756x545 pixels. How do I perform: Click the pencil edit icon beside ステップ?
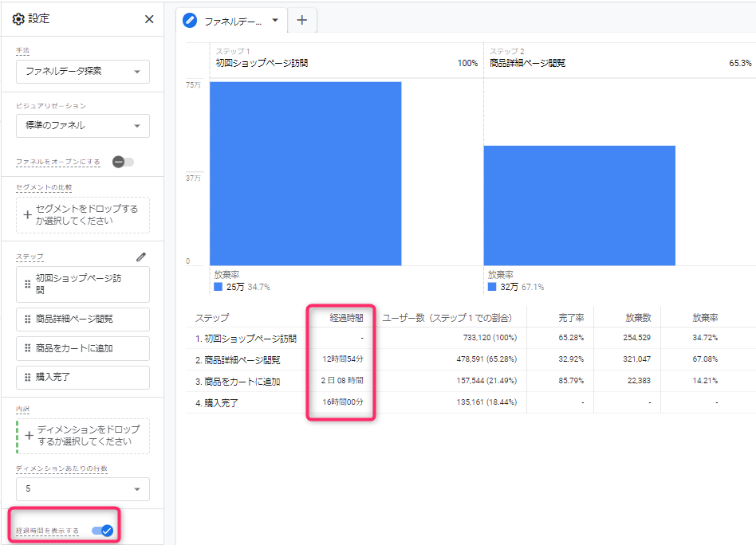click(141, 257)
